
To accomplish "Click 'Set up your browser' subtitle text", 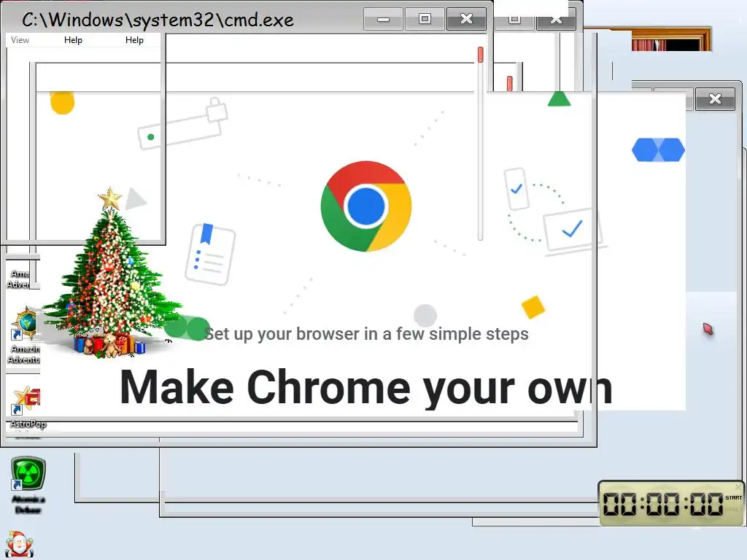I will point(366,334).
